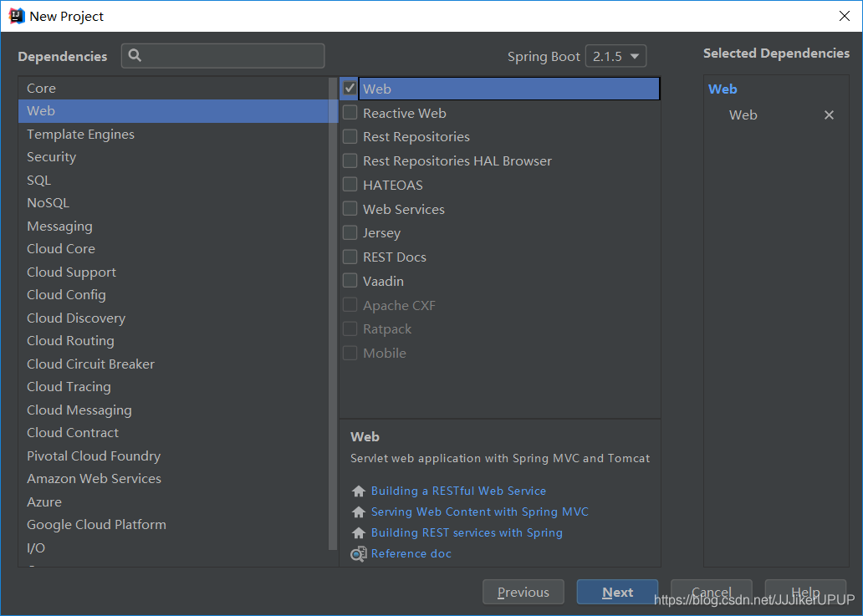
Task: Check the Rest Repositories option
Action: tap(350, 136)
